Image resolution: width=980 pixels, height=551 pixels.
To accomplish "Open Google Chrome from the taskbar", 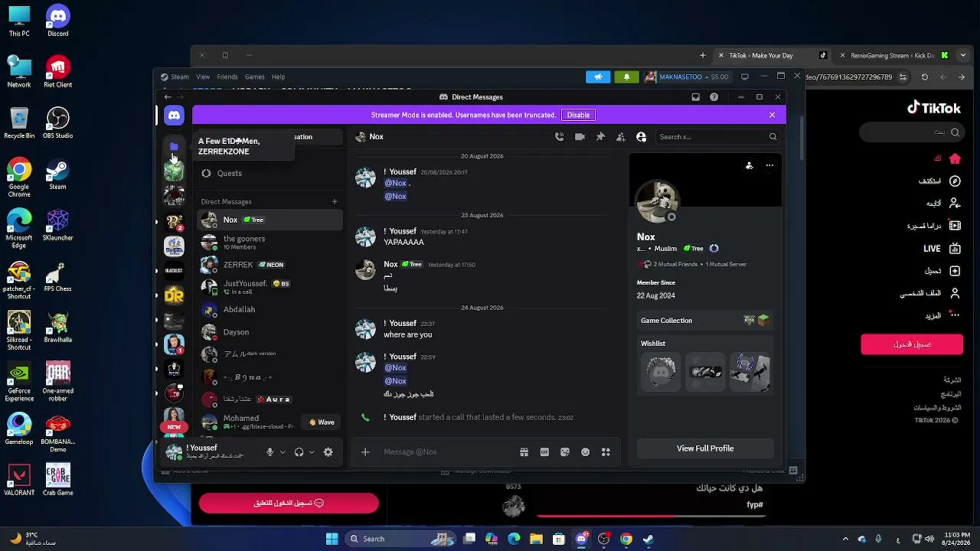I will pyautogui.click(x=626, y=539).
